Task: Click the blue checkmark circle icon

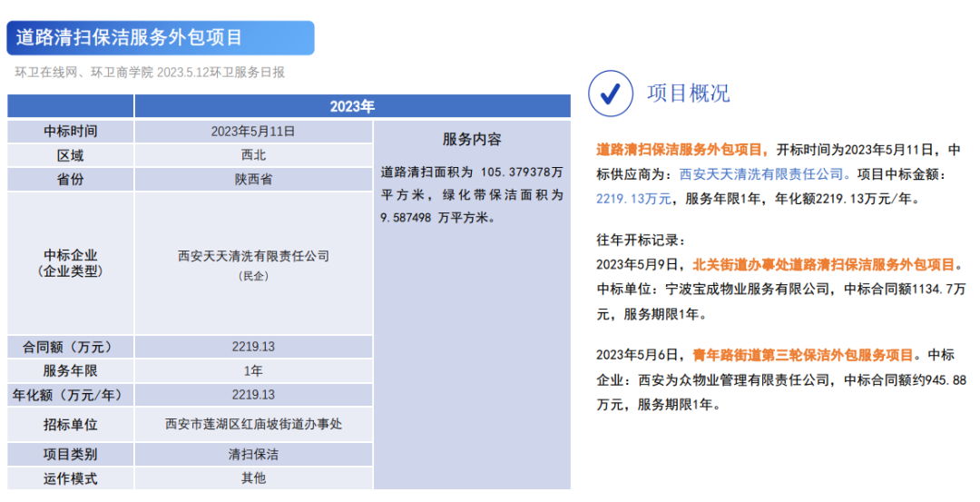Action: pos(610,94)
